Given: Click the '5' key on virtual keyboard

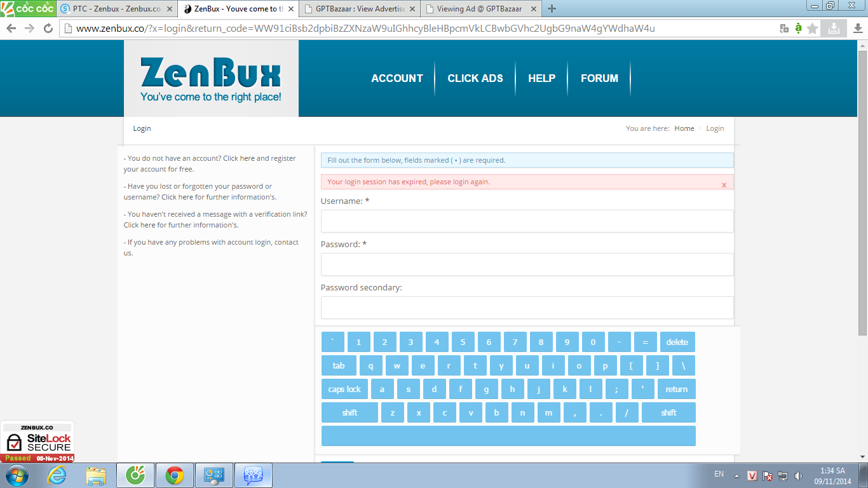Looking at the screenshot, I should 463,342.
